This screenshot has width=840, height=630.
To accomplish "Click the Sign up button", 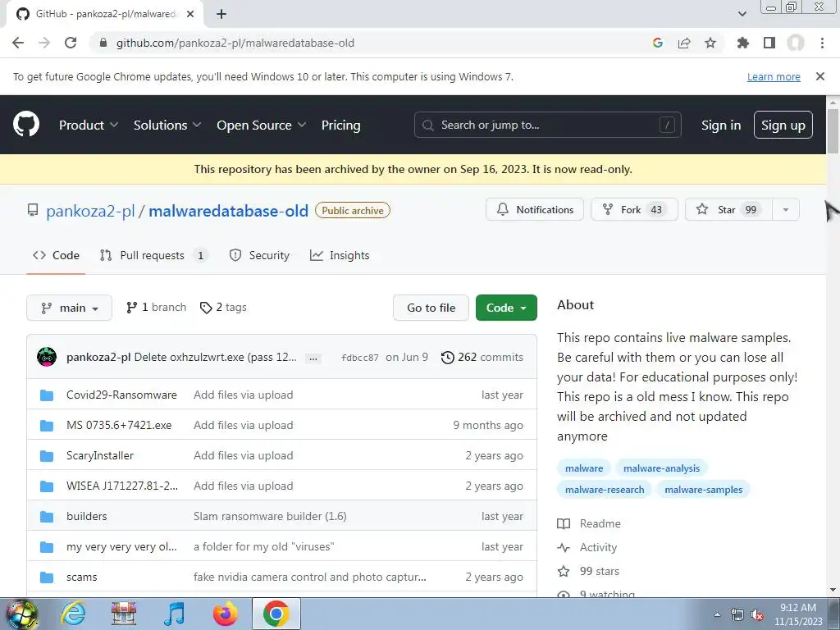I will pos(783,125).
